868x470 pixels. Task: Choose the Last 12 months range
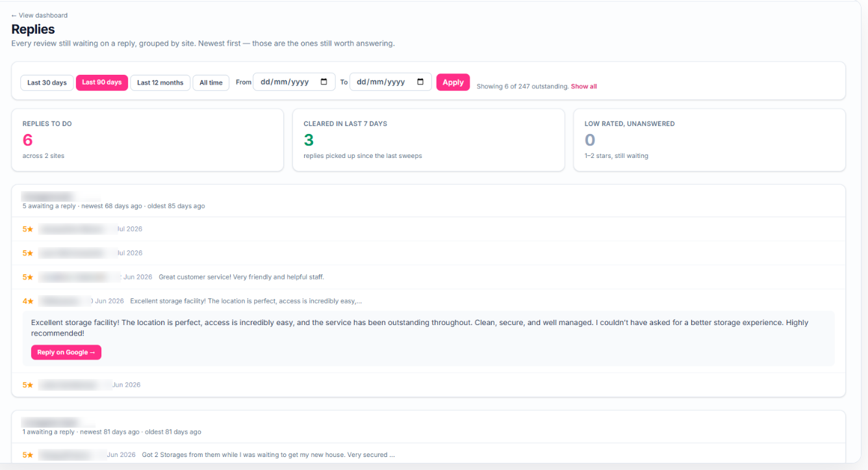coord(160,83)
